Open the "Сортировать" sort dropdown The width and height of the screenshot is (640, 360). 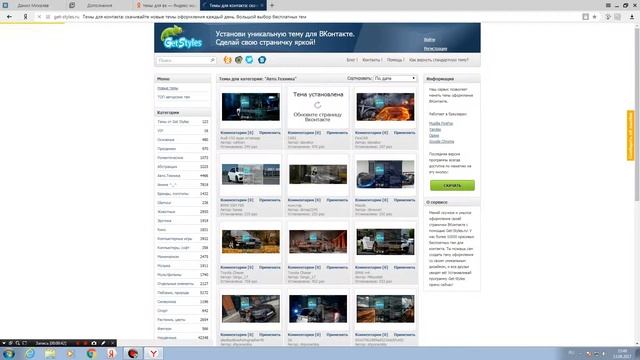coord(395,78)
